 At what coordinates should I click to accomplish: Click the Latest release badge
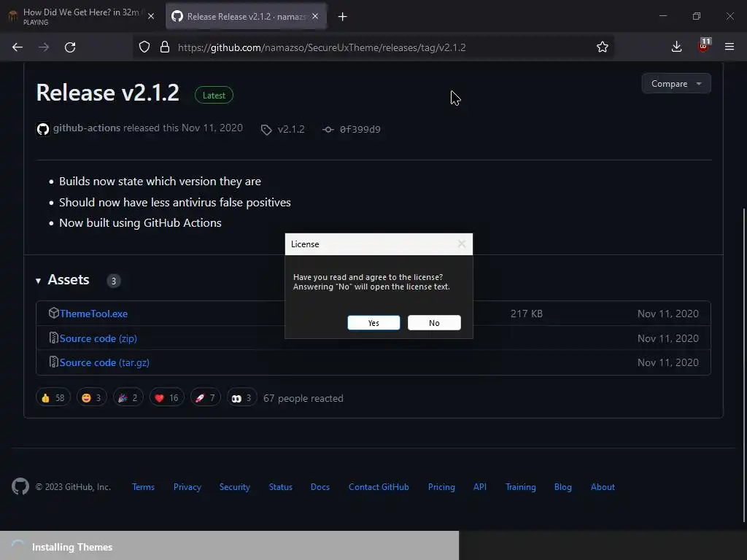[x=214, y=96]
